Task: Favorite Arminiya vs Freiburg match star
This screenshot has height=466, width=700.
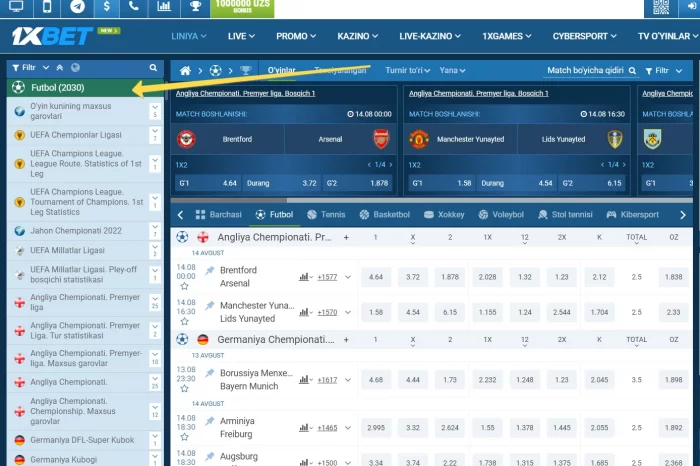Action: (184, 437)
